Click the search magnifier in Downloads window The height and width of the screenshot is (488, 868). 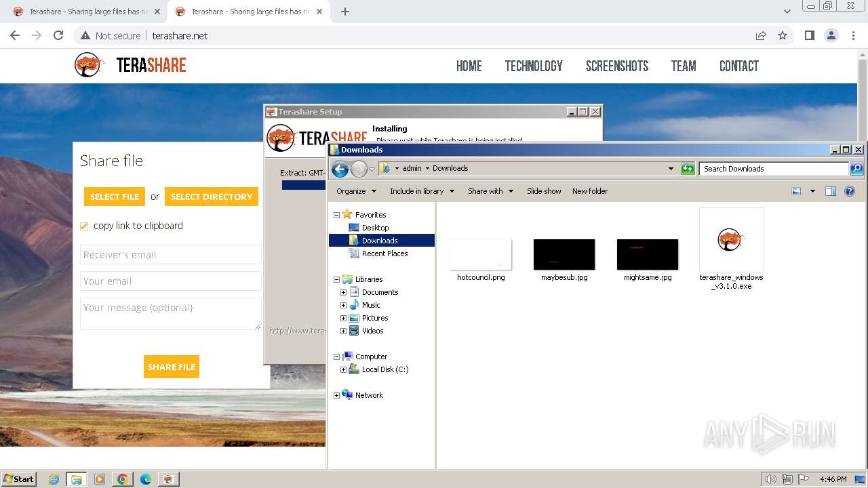[856, 169]
